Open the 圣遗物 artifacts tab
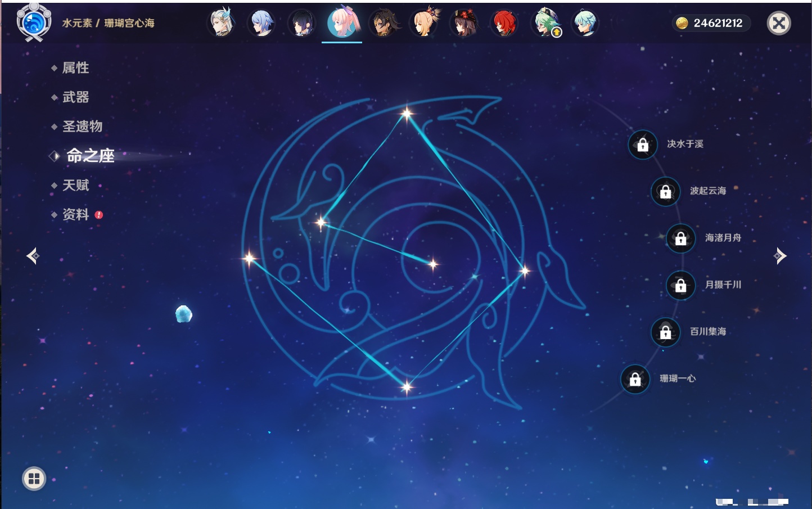This screenshot has width=812, height=509. point(82,127)
